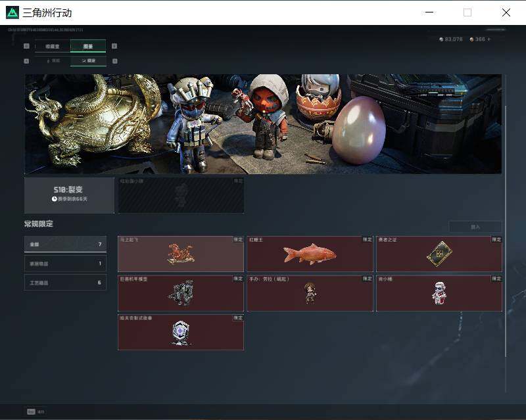Viewport: 526px width, 420px height.
Task: Click the Lara figurine icon
Action: coord(310,293)
